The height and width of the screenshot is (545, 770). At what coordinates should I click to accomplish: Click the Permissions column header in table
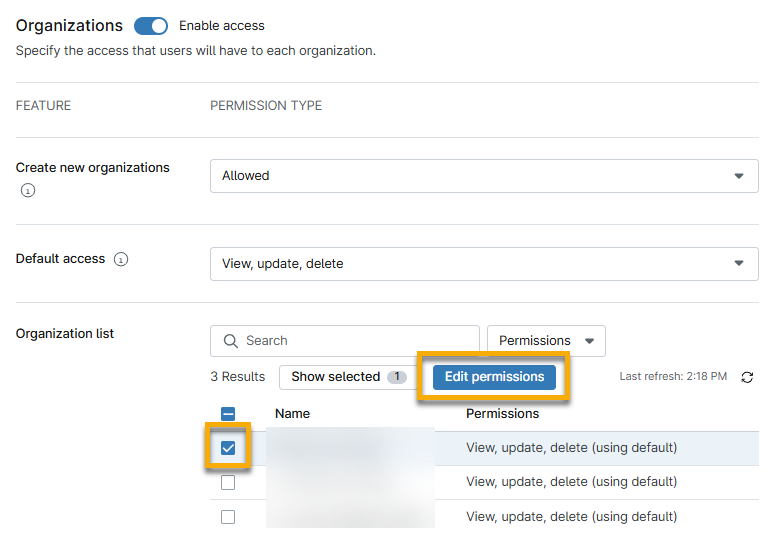point(502,414)
